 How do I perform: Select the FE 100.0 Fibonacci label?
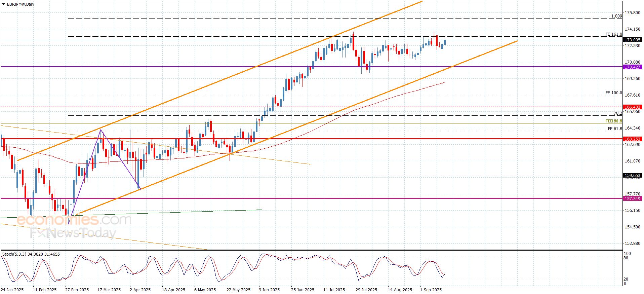pos(614,93)
